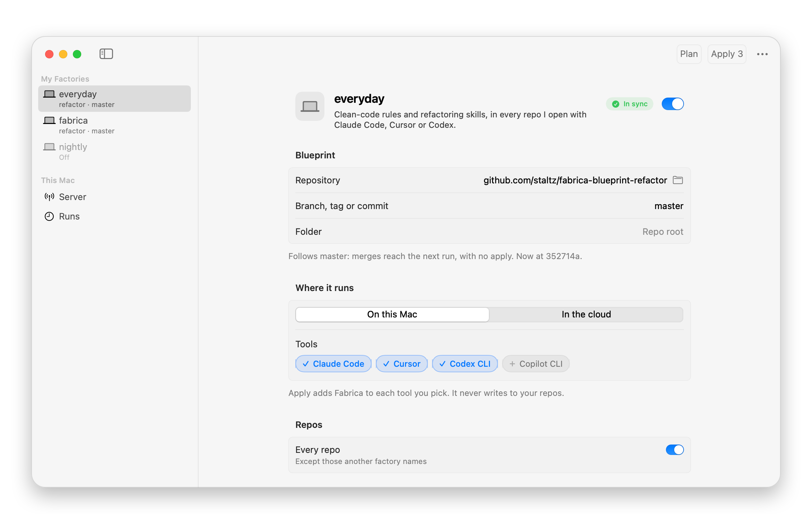Disable the Every repo switch
Viewport: 812px width, 514px height.
coord(675,450)
